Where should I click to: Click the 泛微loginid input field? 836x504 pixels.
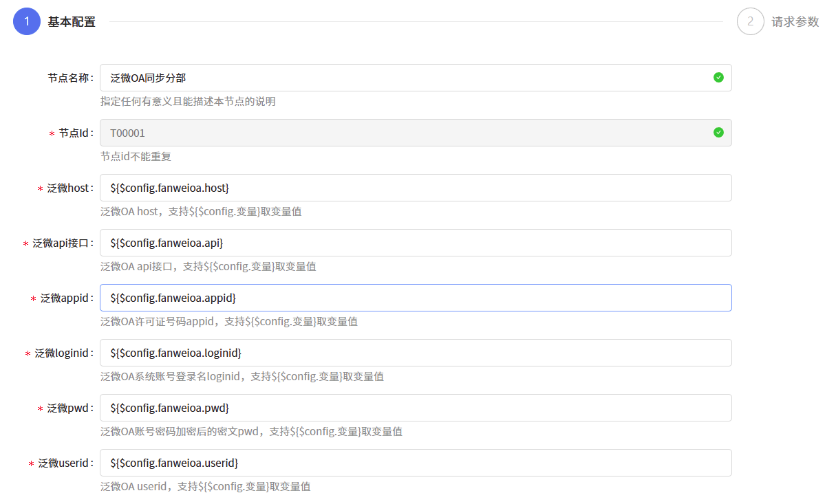coord(413,352)
